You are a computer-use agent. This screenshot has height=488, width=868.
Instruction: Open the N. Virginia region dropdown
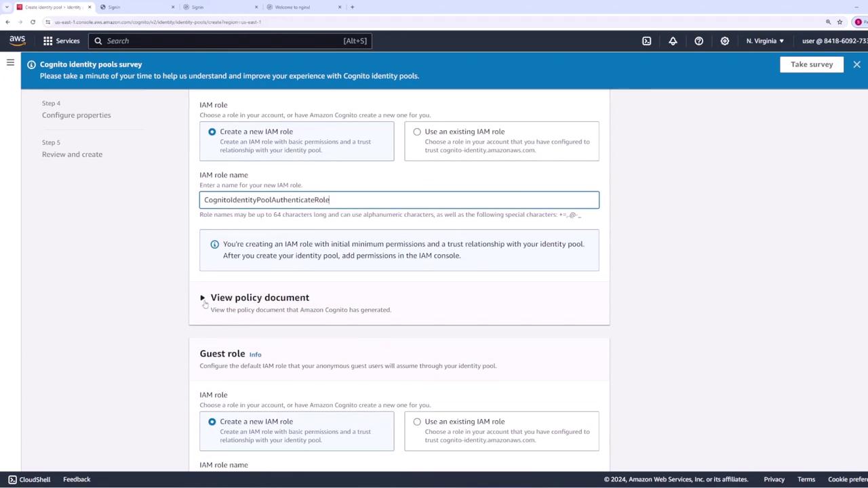tap(765, 41)
